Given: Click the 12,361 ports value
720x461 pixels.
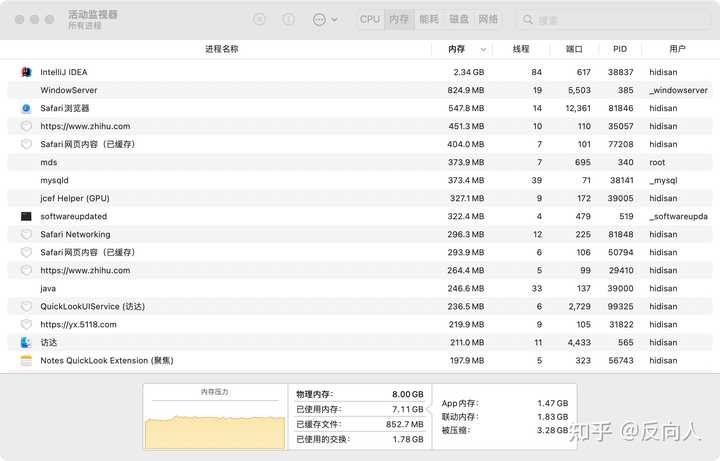Looking at the screenshot, I should pos(578,108).
